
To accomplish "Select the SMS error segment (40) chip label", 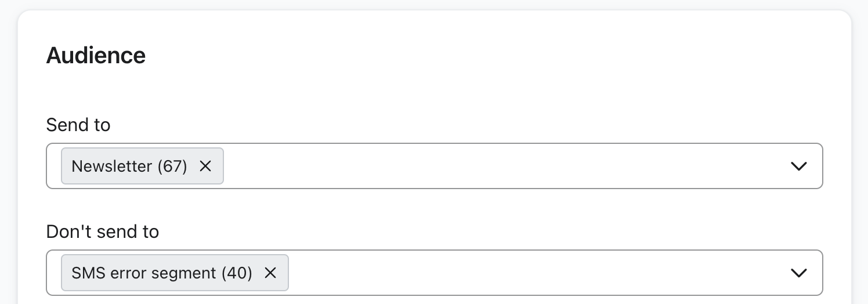I will [x=162, y=273].
